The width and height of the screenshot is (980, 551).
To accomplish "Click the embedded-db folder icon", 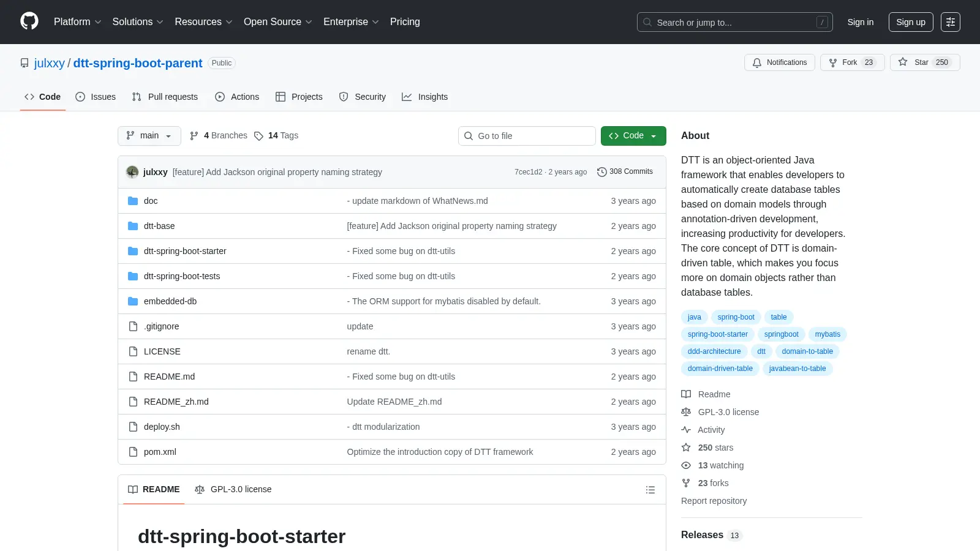I will (133, 301).
